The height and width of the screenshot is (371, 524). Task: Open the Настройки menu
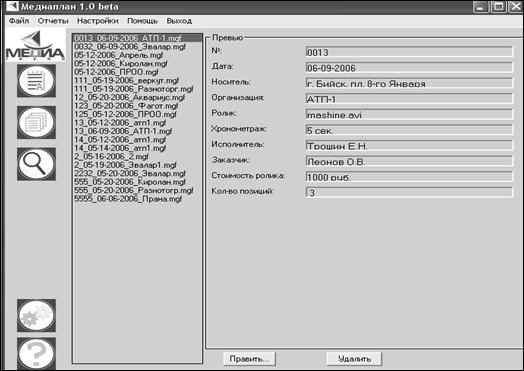98,21
